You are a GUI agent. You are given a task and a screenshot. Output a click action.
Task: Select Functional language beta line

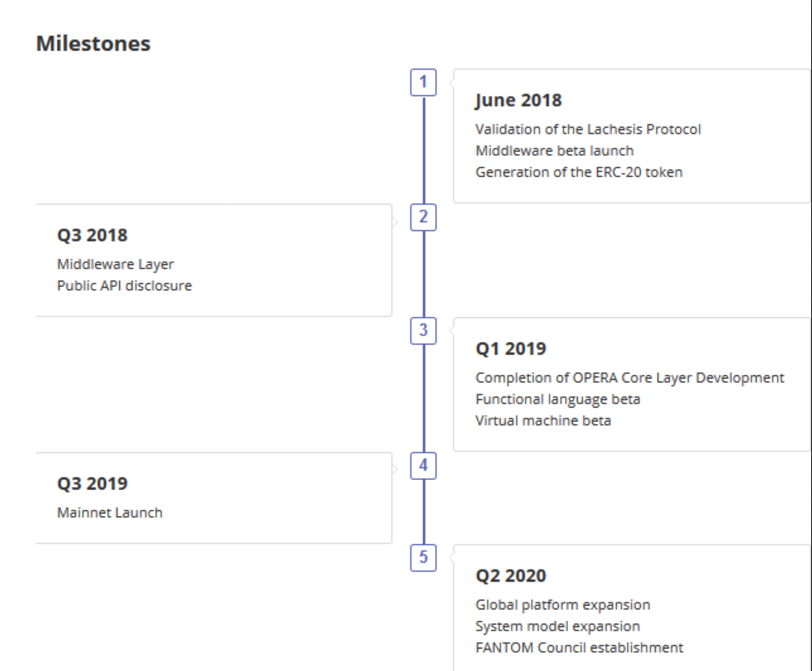click(x=558, y=399)
